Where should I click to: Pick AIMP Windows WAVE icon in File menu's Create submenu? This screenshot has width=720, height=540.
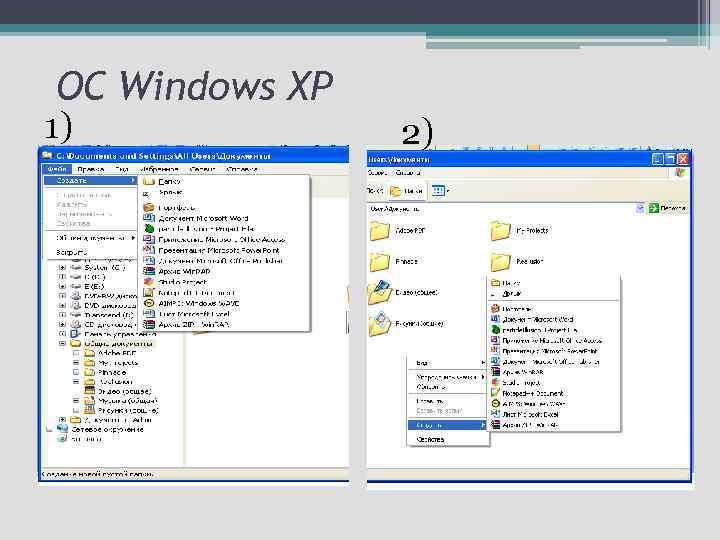click(149, 303)
